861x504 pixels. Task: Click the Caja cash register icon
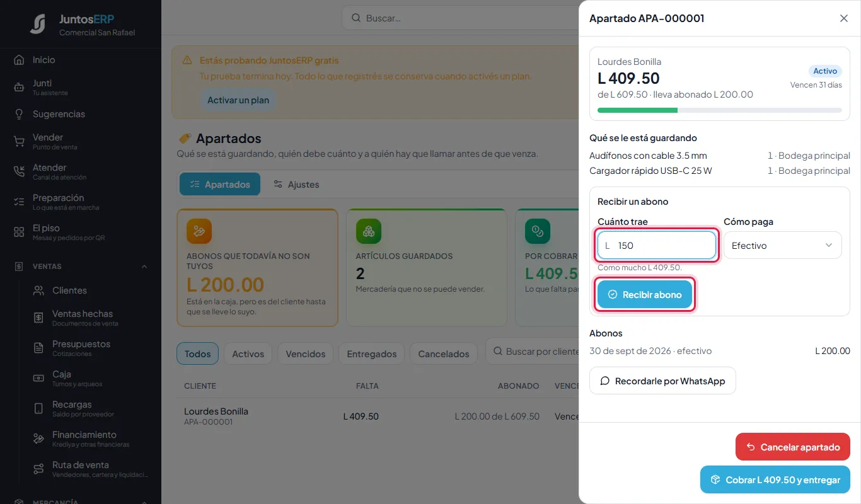pos(38,379)
